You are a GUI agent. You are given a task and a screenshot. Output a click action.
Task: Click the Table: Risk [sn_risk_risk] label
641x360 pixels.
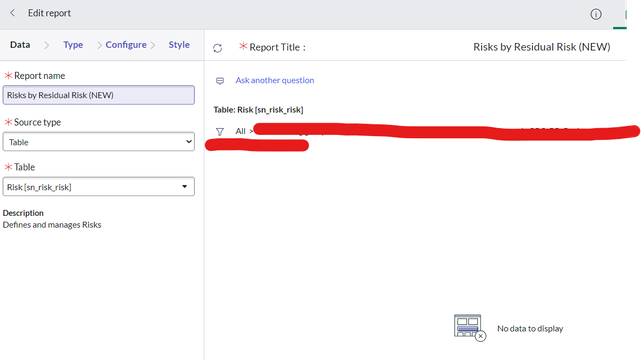pos(258,110)
